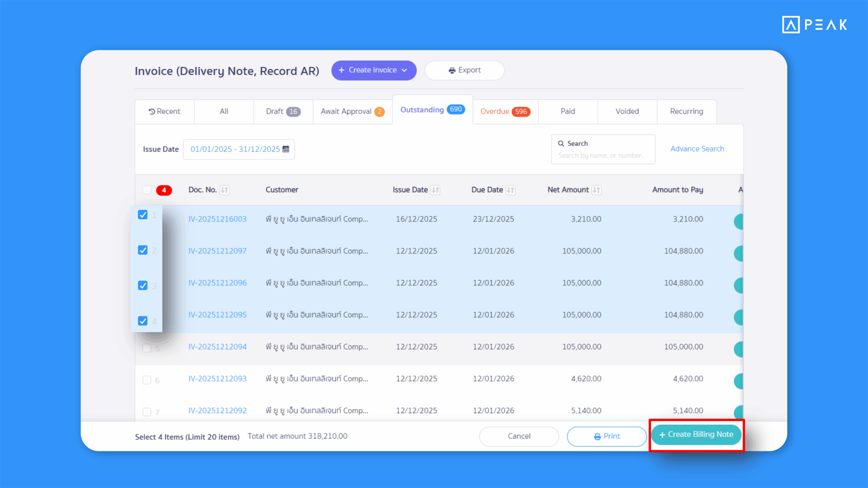Click the PEAK logo
This screenshot has width=868, height=488.
click(x=814, y=24)
